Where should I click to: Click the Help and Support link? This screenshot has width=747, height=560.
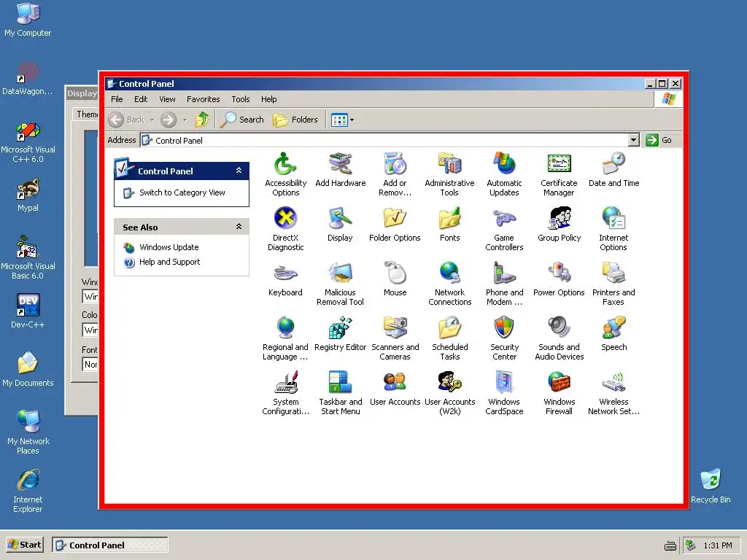(169, 262)
